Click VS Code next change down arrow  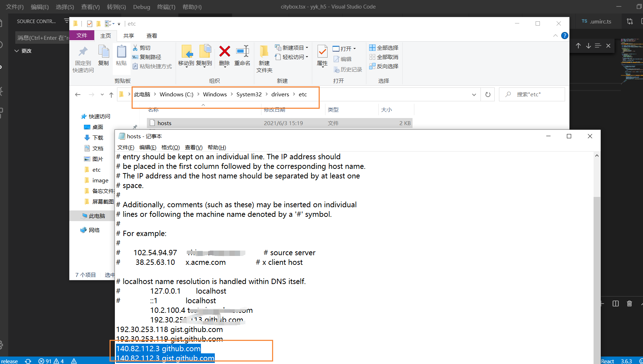[x=589, y=45]
